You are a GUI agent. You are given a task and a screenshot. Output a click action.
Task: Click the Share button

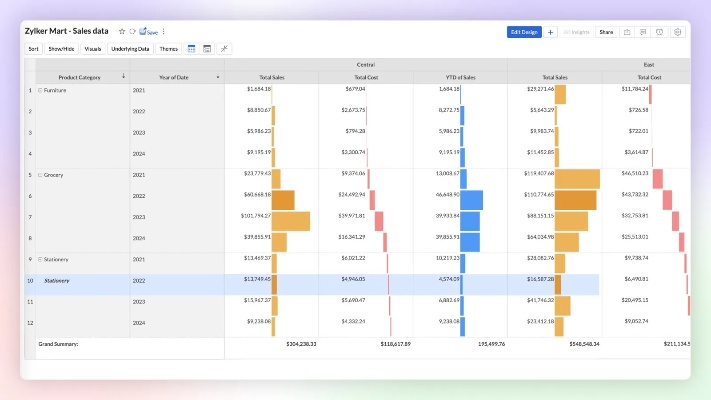pos(605,32)
